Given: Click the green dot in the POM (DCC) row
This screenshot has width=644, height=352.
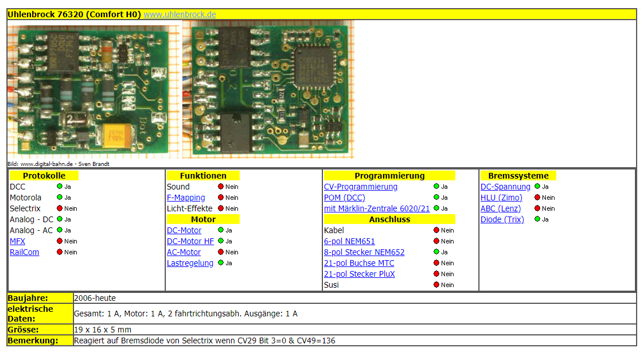Looking at the screenshot, I should point(436,198).
